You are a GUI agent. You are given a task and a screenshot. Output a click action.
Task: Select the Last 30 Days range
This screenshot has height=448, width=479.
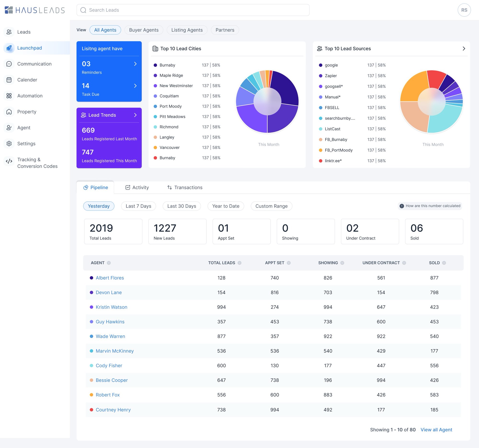(182, 206)
